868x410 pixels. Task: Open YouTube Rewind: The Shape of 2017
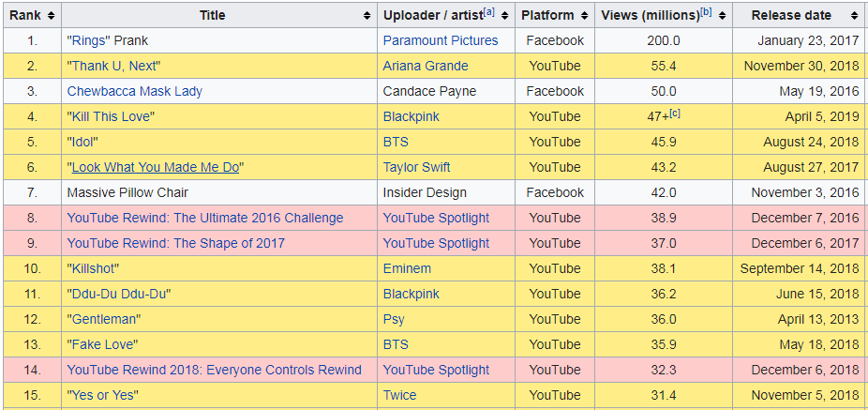tap(176, 243)
